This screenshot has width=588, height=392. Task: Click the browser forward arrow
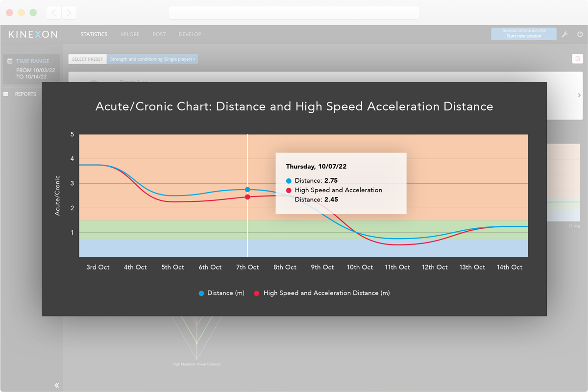click(x=69, y=13)
